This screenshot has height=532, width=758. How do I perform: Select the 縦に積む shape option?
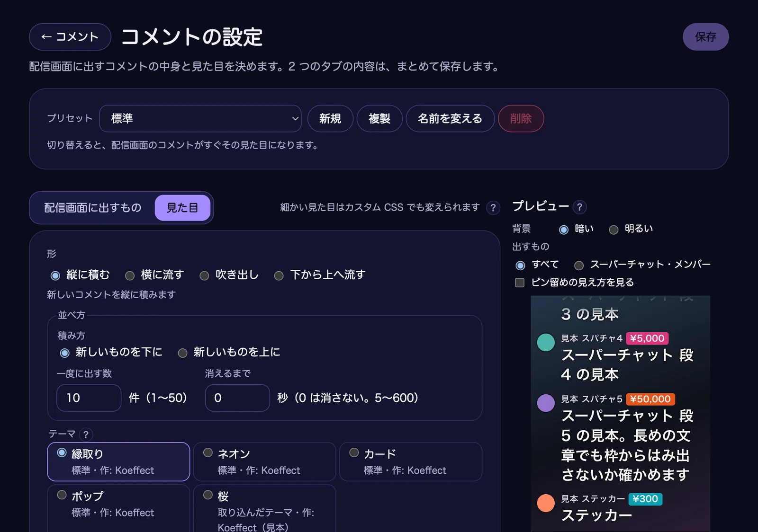[x=80, y=275]
